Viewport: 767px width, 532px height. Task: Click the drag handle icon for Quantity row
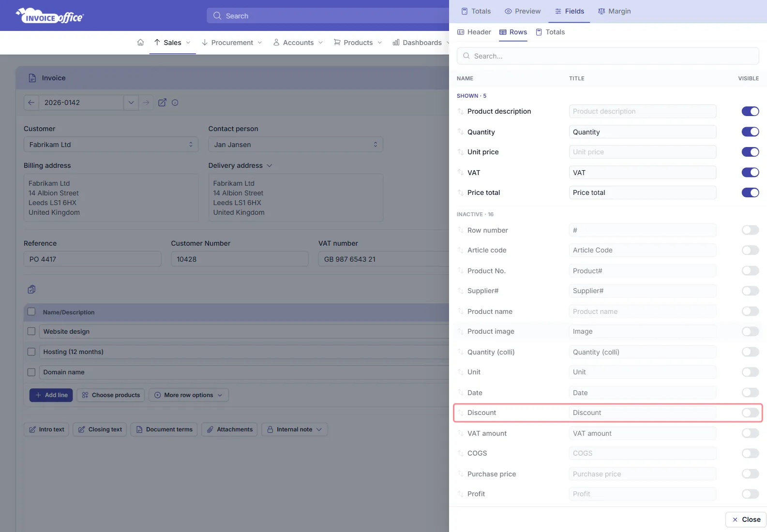(x=460, y=132)
